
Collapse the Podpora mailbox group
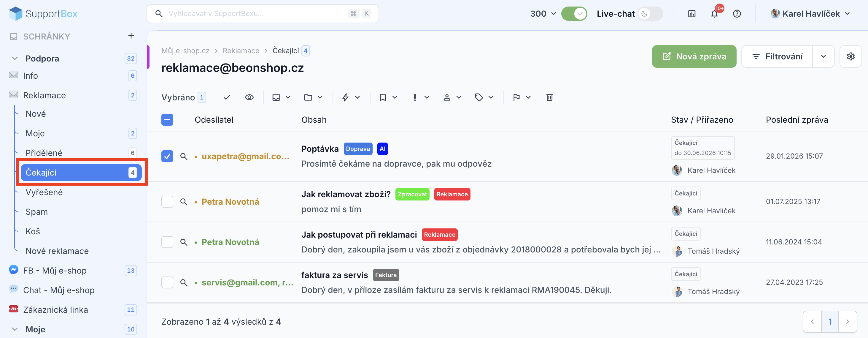click(x=15, y=58)
